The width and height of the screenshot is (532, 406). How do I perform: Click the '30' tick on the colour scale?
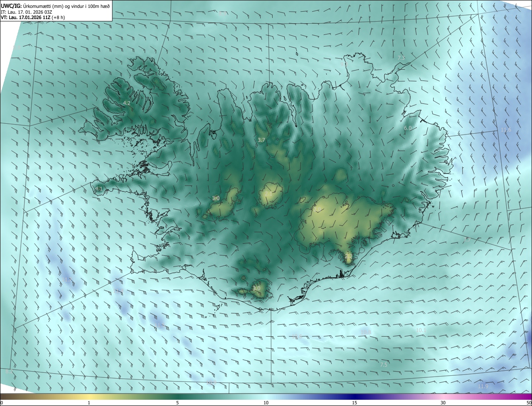(443, 403)
